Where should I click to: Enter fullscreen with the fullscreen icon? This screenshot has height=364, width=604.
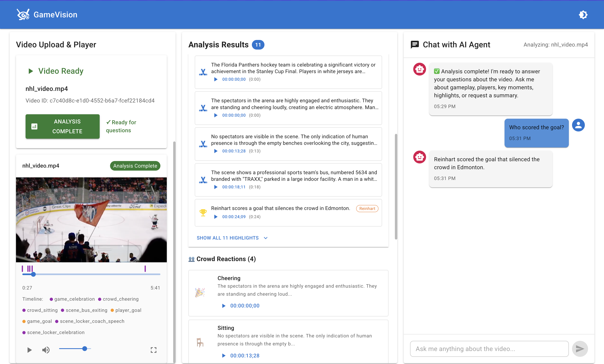point(153,350)
